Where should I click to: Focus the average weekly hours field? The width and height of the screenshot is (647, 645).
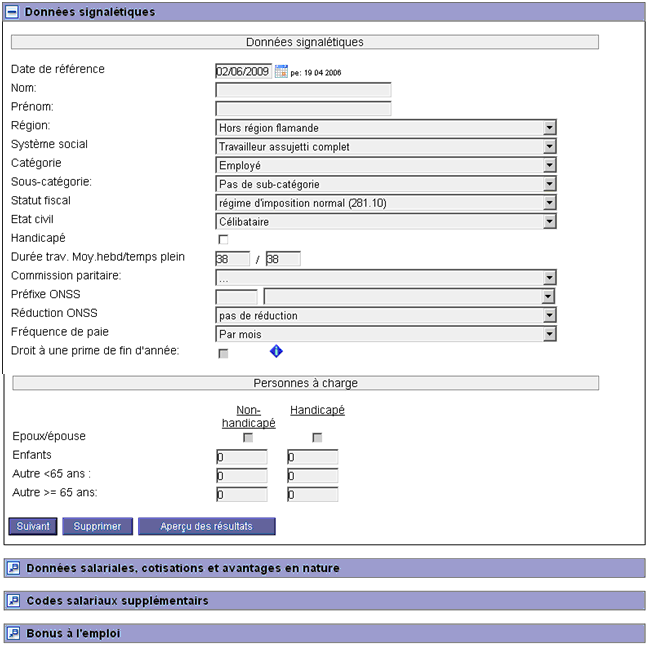[x=233, y=259]
